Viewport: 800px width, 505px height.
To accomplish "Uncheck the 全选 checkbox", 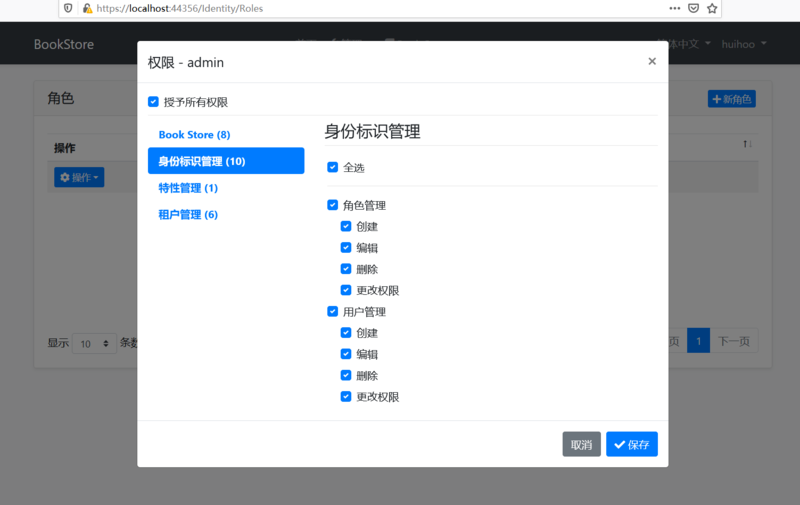I will 333,167.
